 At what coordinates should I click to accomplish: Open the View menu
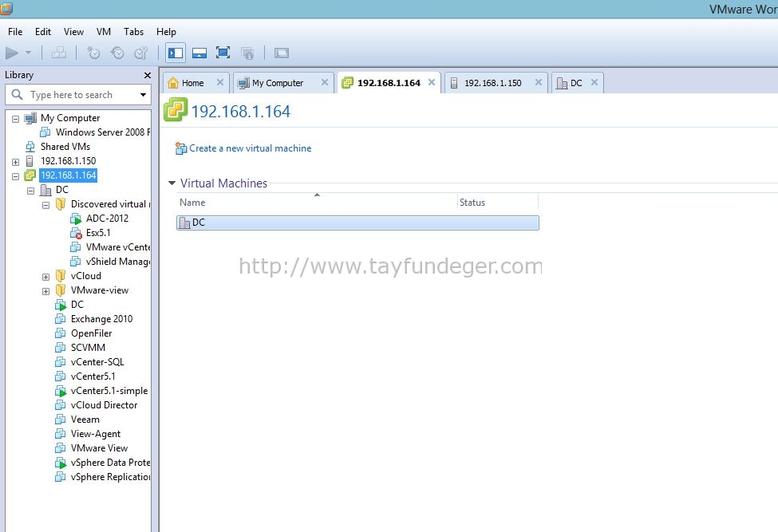(x=73, y=32)
